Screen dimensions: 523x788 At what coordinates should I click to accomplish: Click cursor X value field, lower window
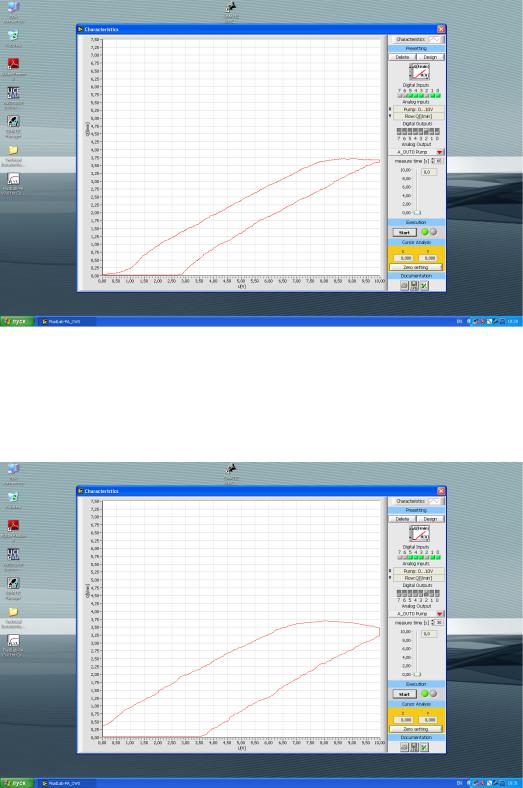[x=404, y=720]
